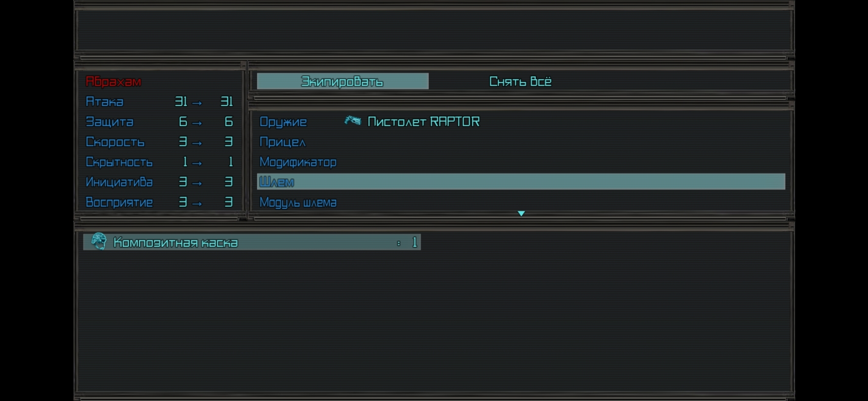Viewport: 868px width, 401px height.
Task: Equip the Композитная каска item
Action: (x=175, y=243)
